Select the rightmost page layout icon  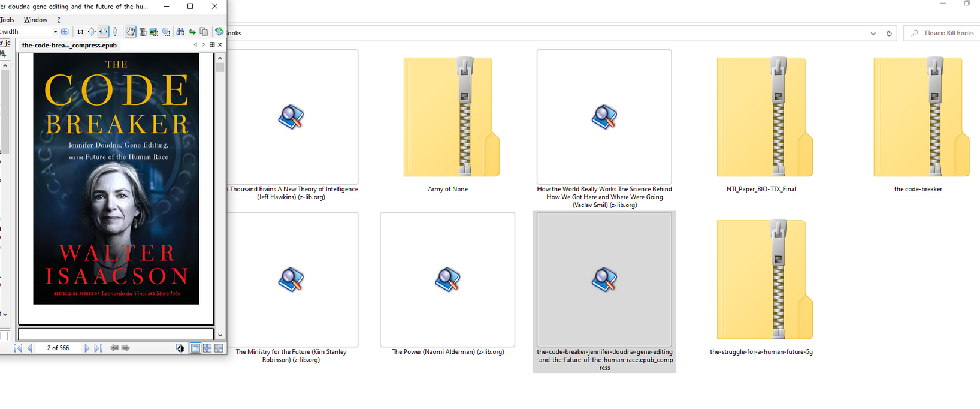[x=219, y=348]
